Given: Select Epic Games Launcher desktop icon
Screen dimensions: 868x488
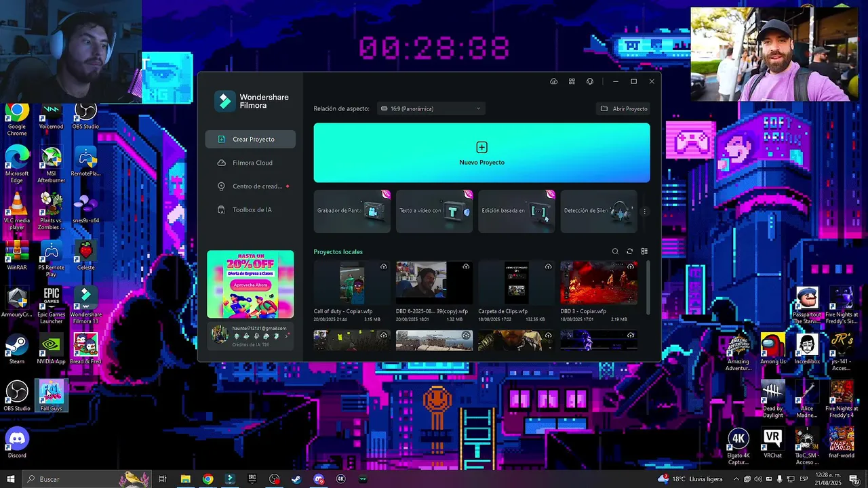Looking at the screenshot, I should 51,305.
